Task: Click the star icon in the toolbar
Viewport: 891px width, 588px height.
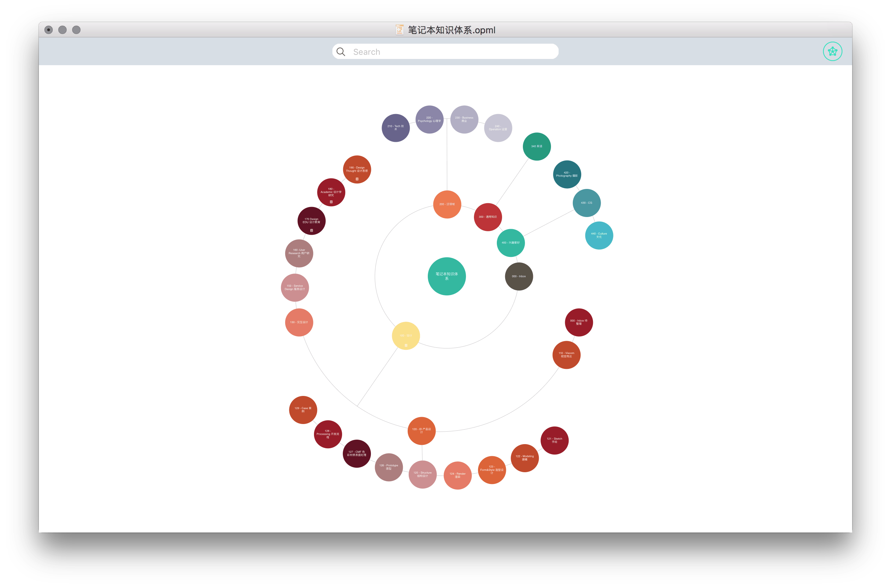Action: [832, 51]
